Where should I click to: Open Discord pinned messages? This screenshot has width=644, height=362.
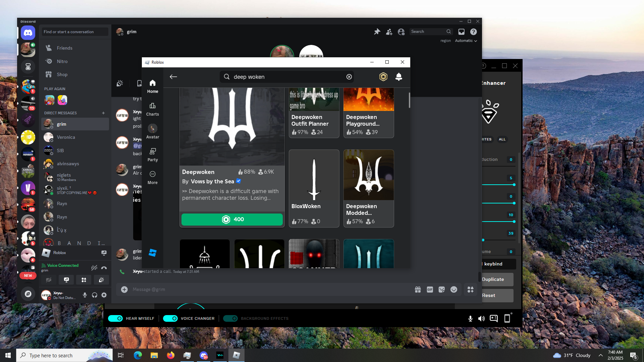click(377, 32)
